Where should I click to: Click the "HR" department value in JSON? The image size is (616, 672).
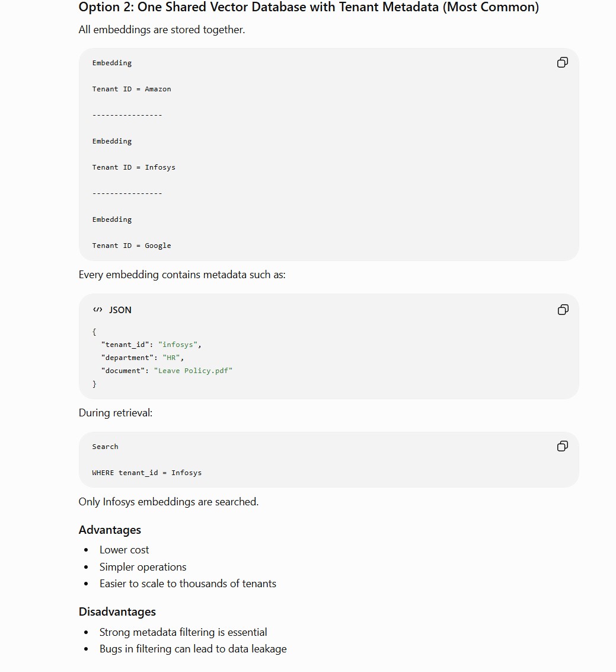click(171, 358)
